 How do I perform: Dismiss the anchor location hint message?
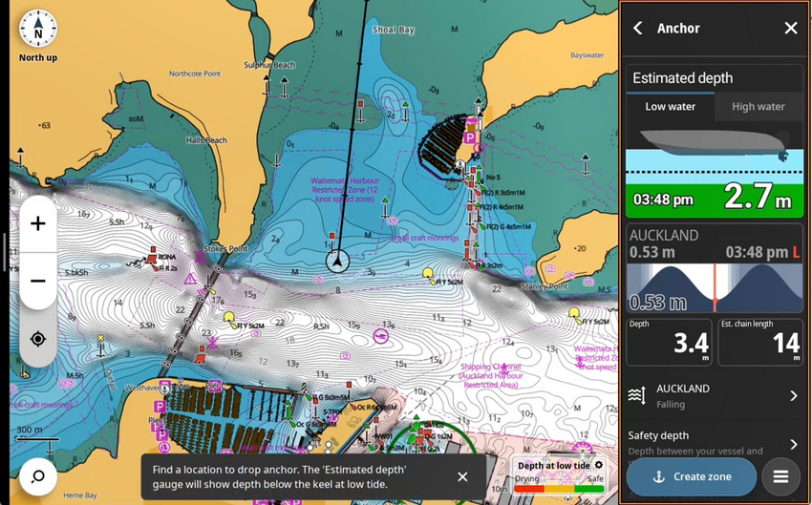(x=462, y=476)
